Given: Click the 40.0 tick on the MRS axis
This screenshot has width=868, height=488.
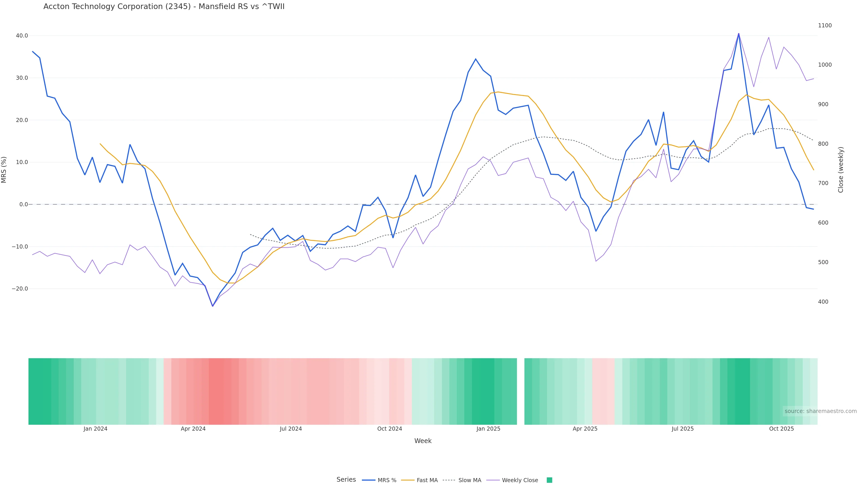Looking at the screenshot, I should tap(22, 36).
